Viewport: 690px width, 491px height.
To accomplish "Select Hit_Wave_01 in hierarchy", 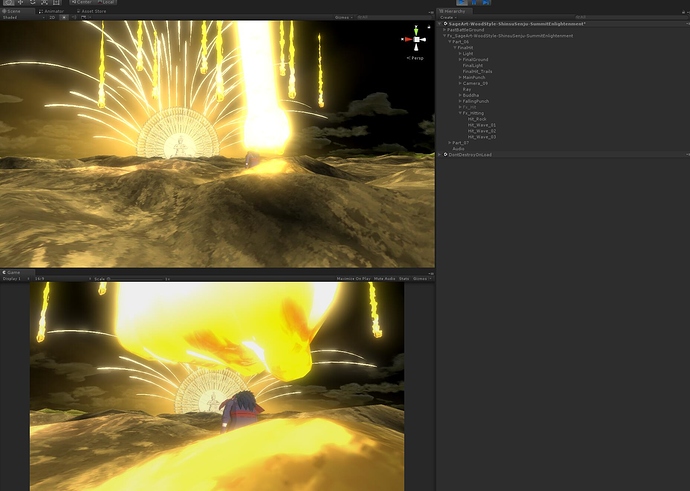I will 482,125.
